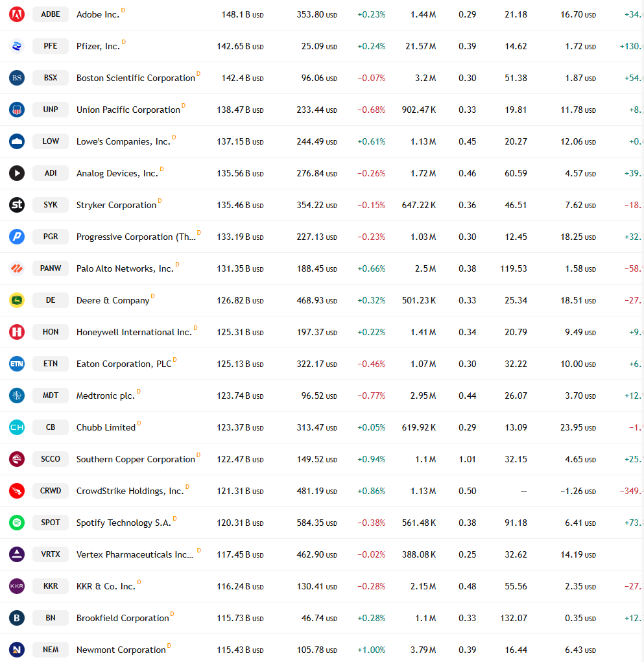This screenshot has height=662, width=644.
Task: Select the UNP ticker badge
Action: [51, 110]
